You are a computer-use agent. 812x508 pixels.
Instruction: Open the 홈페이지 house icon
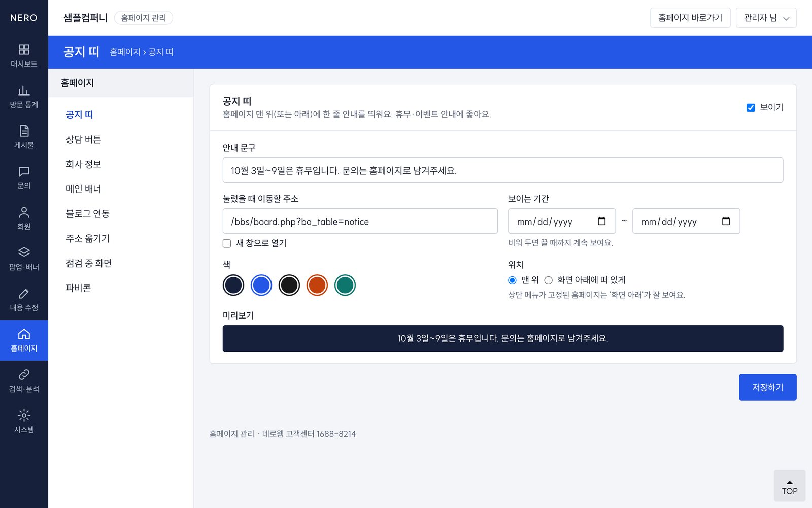coord(24,334)
